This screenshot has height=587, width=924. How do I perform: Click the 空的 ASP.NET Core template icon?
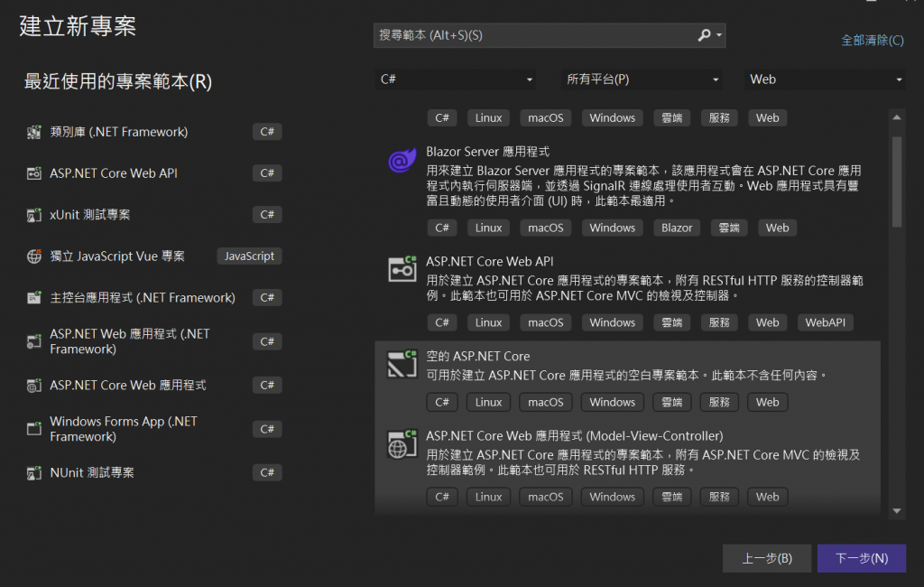[x=402, y=364]
